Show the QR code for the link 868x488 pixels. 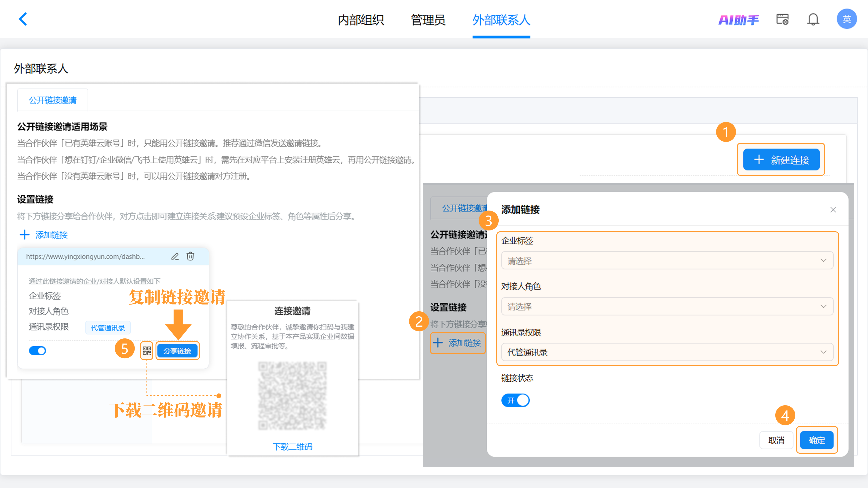coord(146,351)
